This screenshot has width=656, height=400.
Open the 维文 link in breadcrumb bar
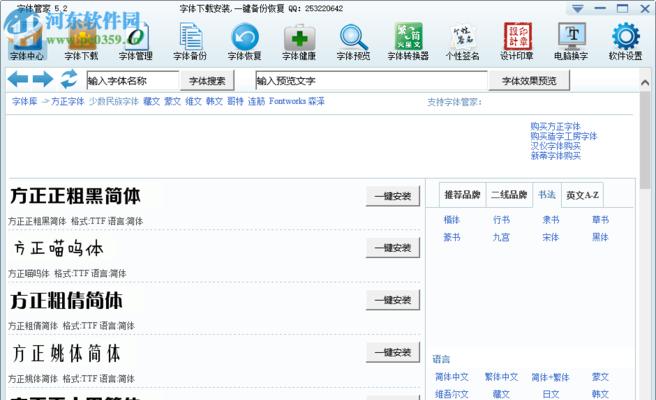pyautogui.click(x=193, y=101)
